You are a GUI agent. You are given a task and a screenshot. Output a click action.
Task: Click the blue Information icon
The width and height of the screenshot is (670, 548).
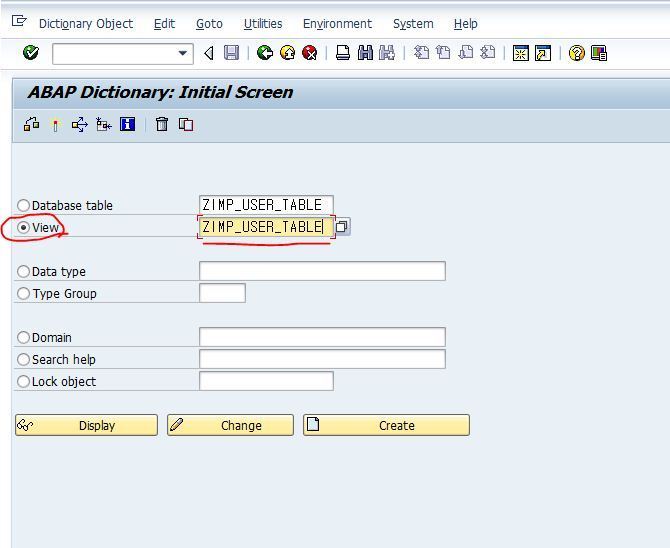coord(127,124)
